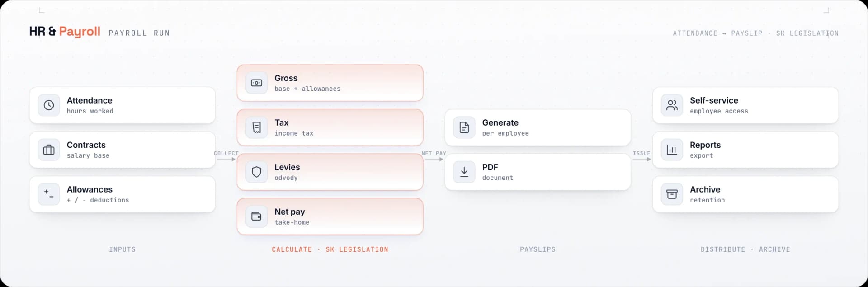Click the bar chart icon on Reports card
The width and height of the screenshot is (868, 287).
pyautogui.click(x=672, y=150)
